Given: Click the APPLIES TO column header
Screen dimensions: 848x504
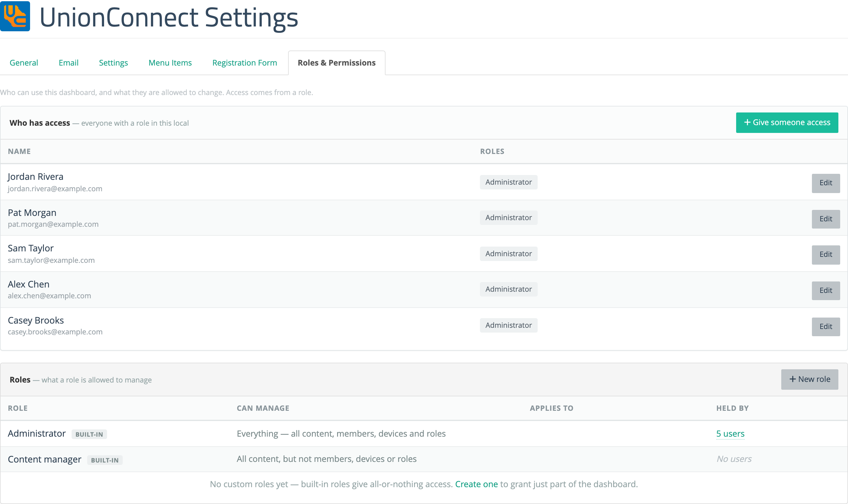Looking at the screenshot, I should coord(552,408).
